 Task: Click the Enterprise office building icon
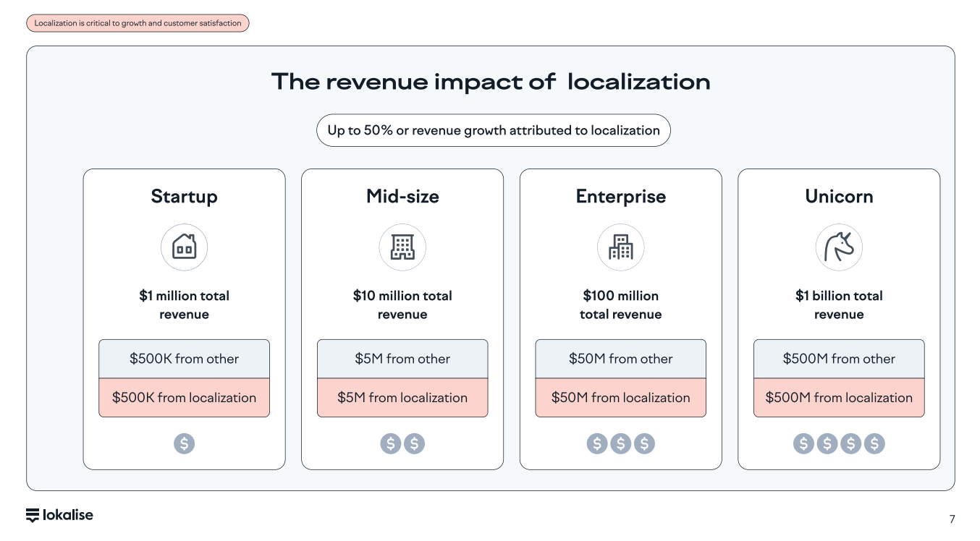[620, 247]
